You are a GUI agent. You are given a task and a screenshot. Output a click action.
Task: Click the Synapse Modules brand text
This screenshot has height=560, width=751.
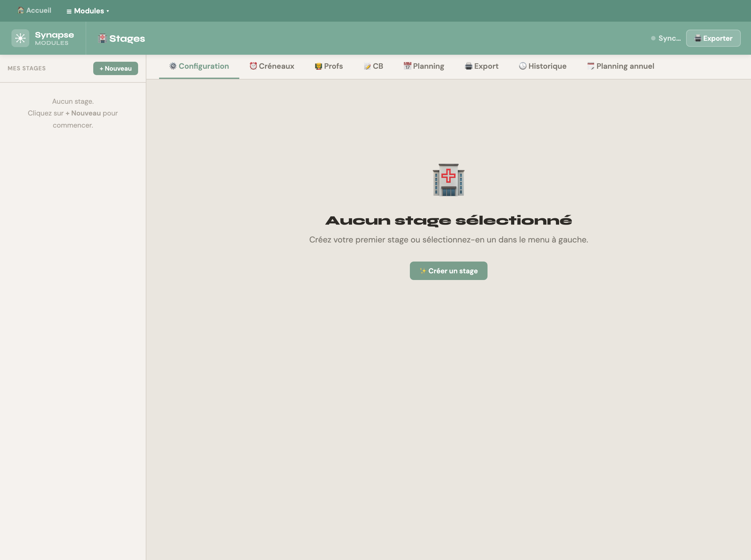[54, 38]
